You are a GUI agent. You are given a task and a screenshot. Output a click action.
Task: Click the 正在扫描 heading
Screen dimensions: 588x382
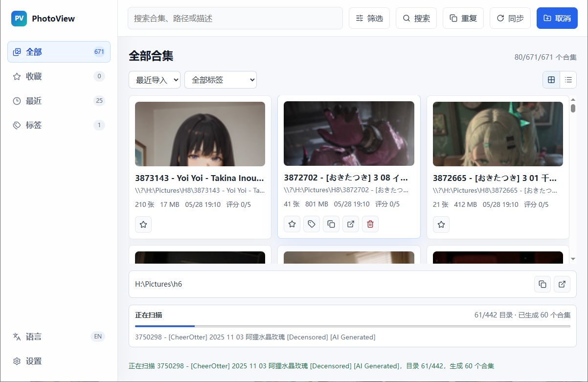149,315
